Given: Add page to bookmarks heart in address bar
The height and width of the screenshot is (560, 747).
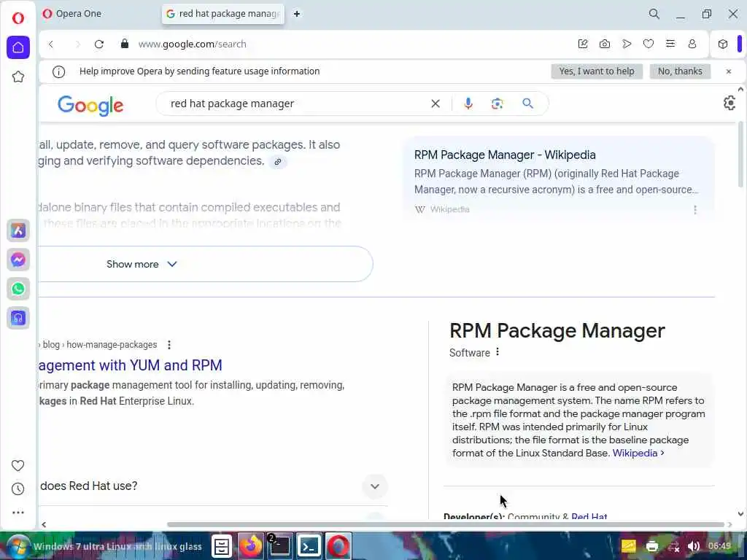Looking at the screenshot, I should pos(649,44).
